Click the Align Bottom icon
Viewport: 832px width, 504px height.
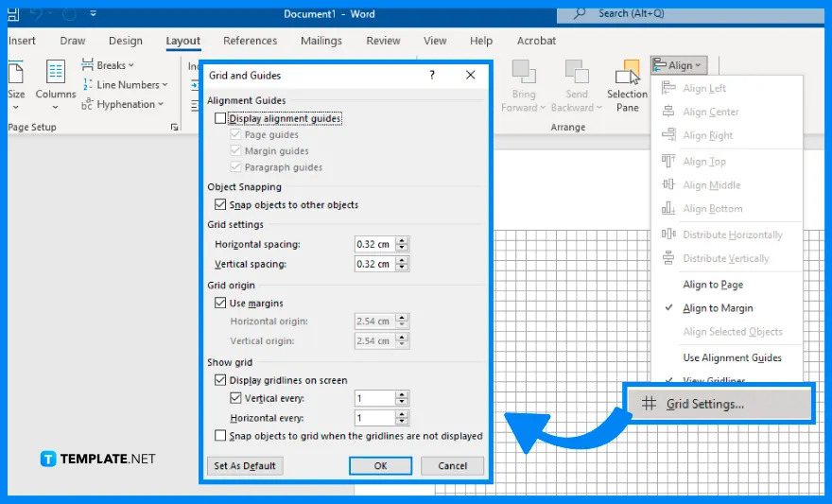(x=668, y=208)
